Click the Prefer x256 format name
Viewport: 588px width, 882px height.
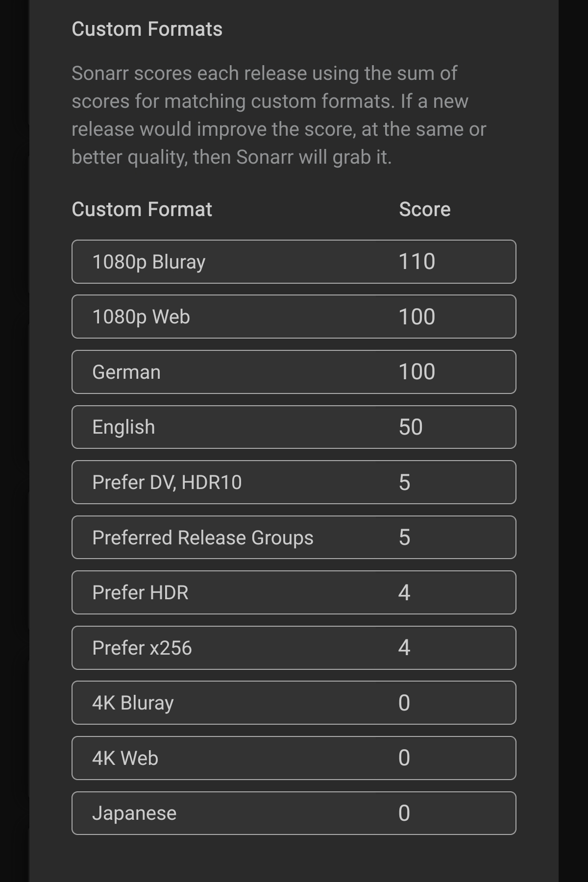[142, 648]
